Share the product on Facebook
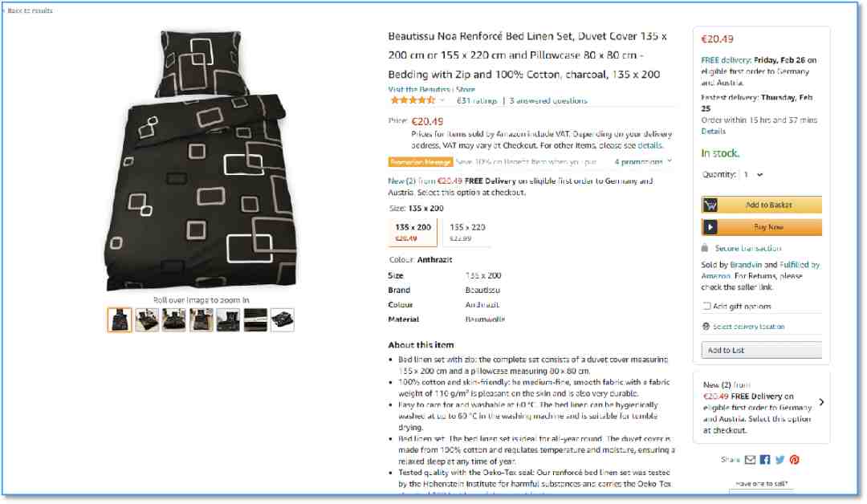The width and height of the screenshot is (867, 504). [x=765, y=460]
